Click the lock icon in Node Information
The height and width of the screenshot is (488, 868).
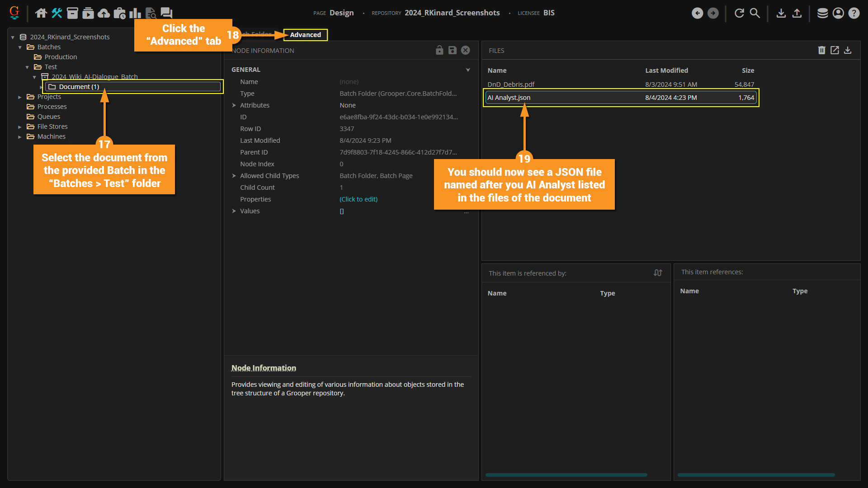point(439,50)
